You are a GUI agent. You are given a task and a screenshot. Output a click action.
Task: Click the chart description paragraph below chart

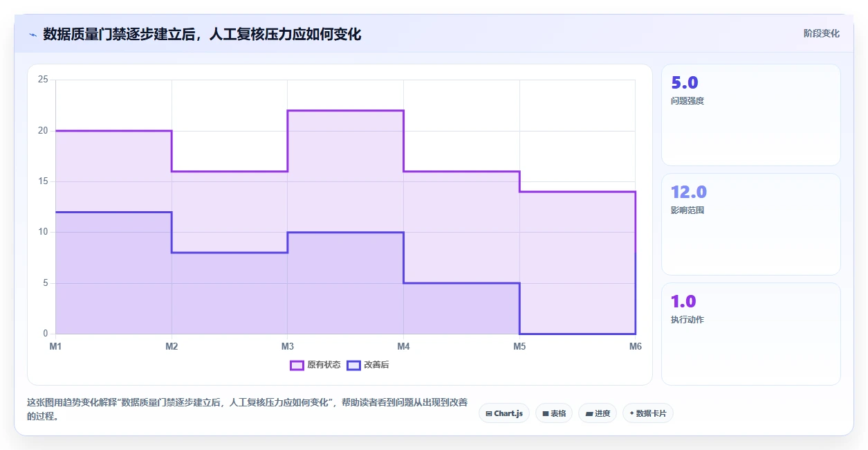pyautogui.click(x=247, y=409)
